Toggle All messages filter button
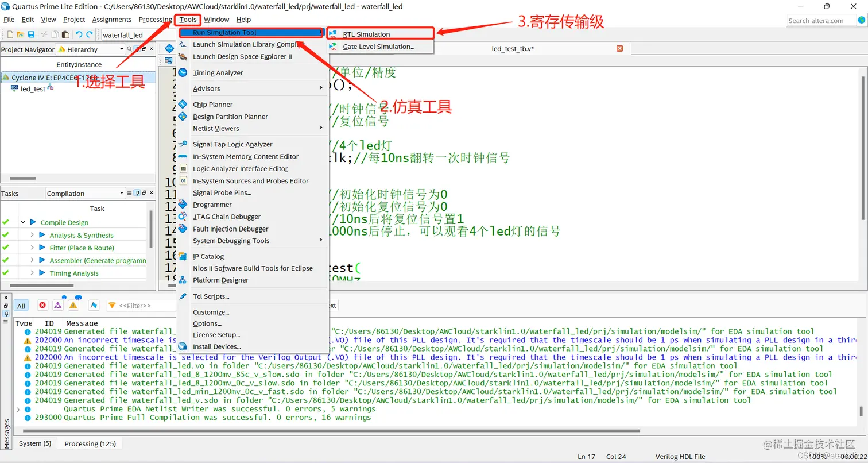Image resolution: width=868 pixels, height=463 pixels. click(x=21, y=306)
